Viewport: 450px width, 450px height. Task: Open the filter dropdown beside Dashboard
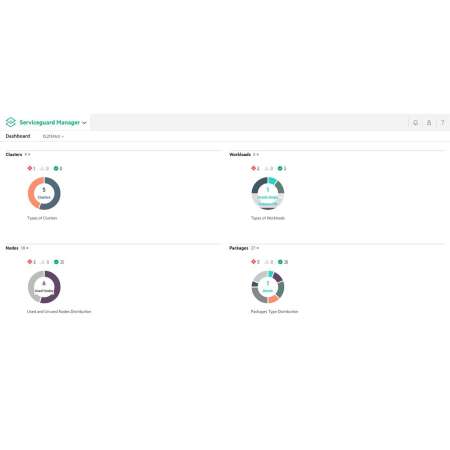pyautogui.click(x=53, y=136)
